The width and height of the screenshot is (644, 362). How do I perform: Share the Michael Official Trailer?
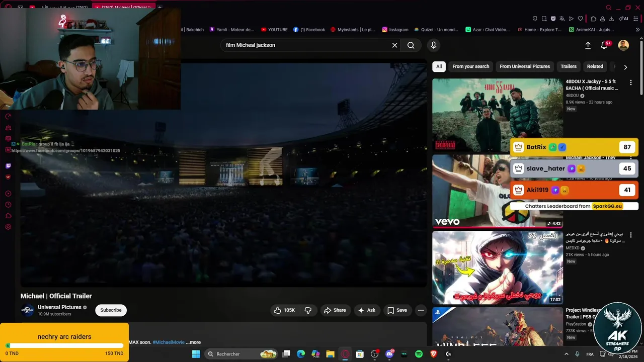point(335,310)
